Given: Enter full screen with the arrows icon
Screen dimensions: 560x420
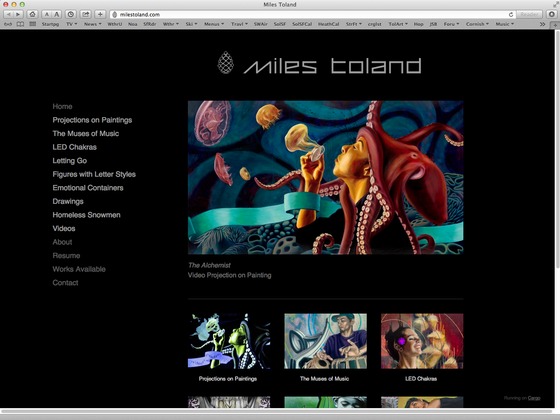Looking at the screenshot, I should [x=555, y=4].
